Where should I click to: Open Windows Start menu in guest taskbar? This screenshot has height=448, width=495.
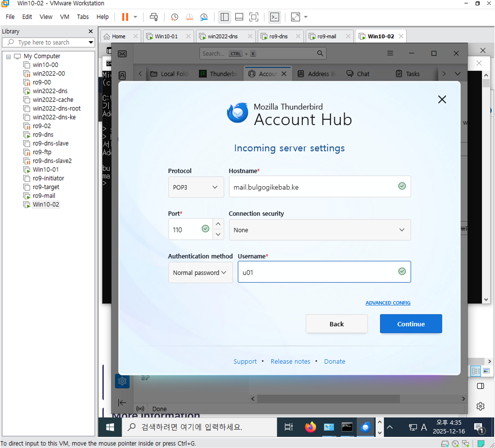110,427
